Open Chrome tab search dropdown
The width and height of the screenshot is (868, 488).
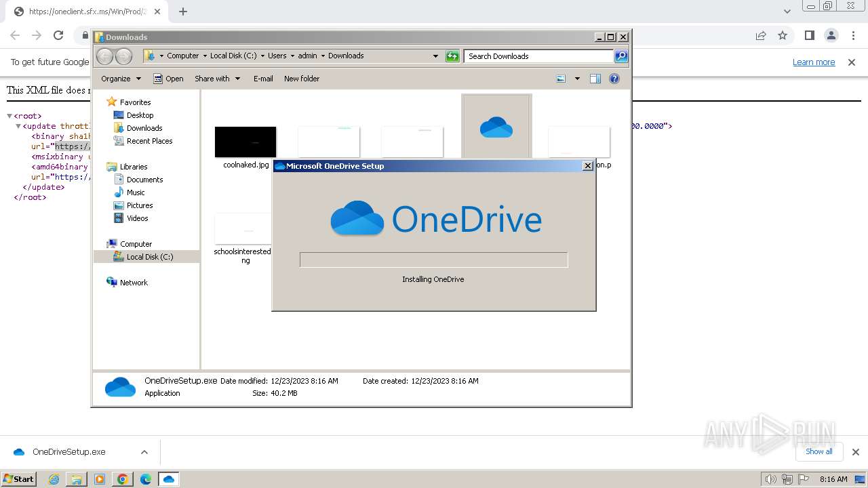pyautogui.click(x=787, y=12)
